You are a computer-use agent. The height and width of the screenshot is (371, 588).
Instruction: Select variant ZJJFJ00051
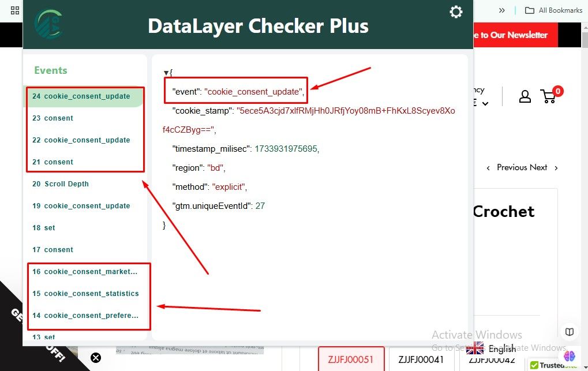(x=351, y=359)
